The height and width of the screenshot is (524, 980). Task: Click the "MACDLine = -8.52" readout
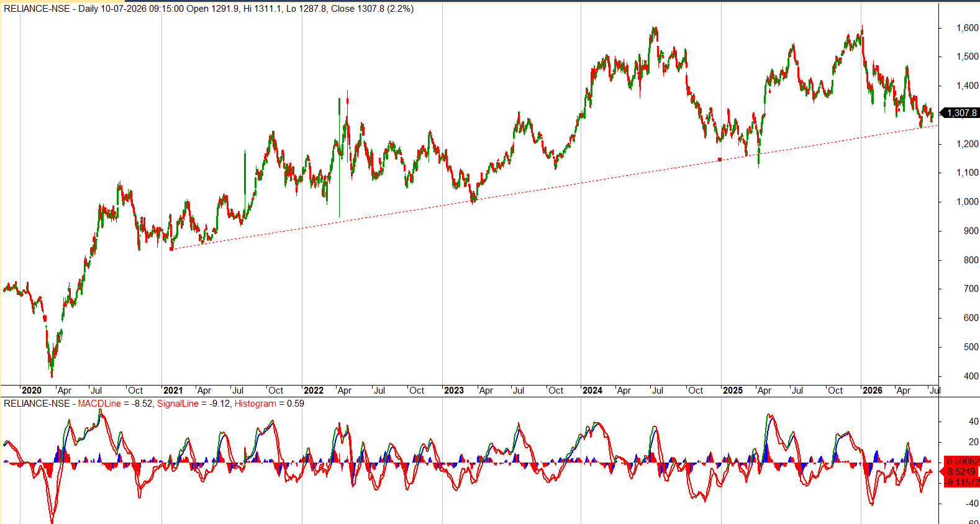pyautogui.click(x=115, y=404)
